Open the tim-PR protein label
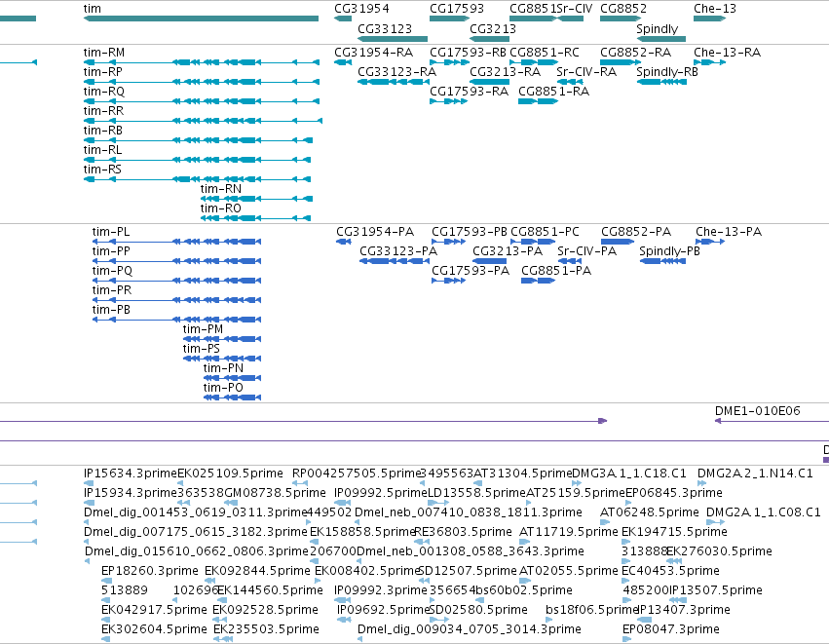 click(112, 290)
